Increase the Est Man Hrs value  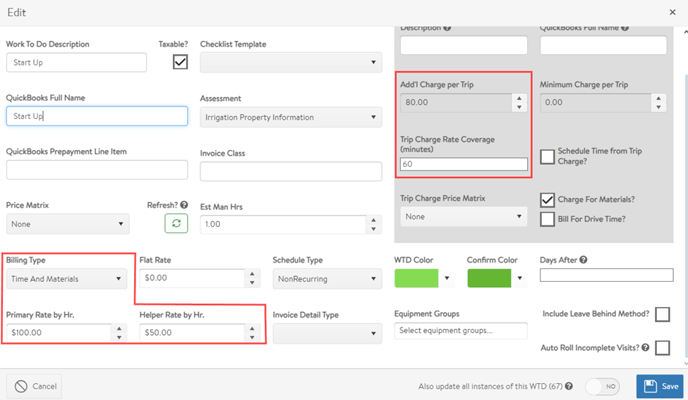pyautogui.click(x=373, y=220)
